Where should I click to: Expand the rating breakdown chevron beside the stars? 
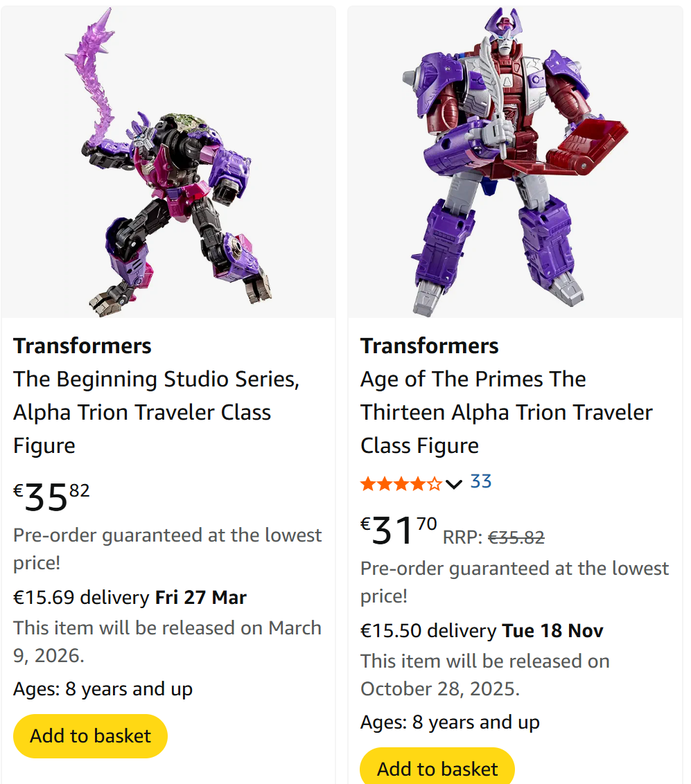454,483
